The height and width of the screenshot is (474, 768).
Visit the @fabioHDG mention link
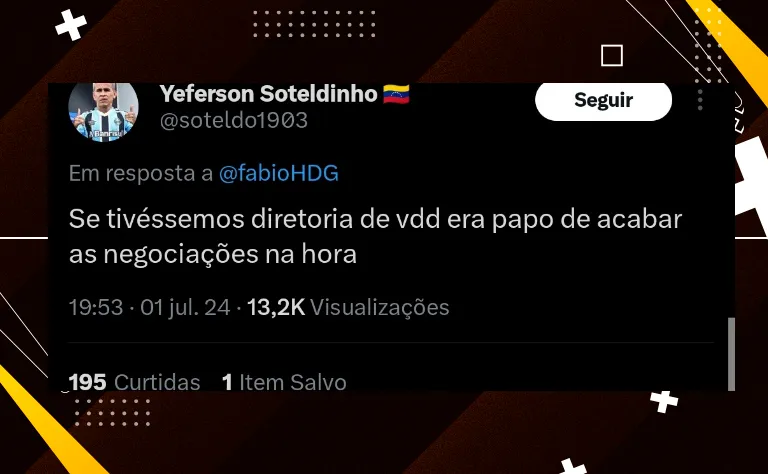(279, 173)
